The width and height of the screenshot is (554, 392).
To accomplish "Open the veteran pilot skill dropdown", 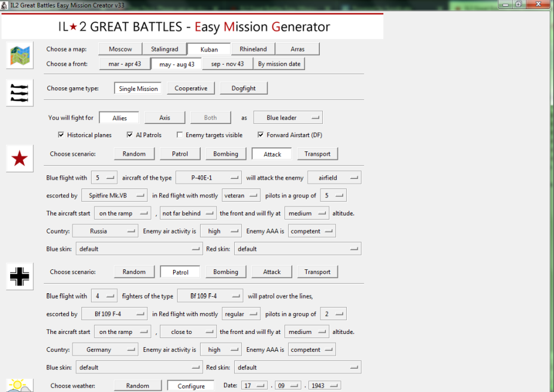I will coord(241,195).
